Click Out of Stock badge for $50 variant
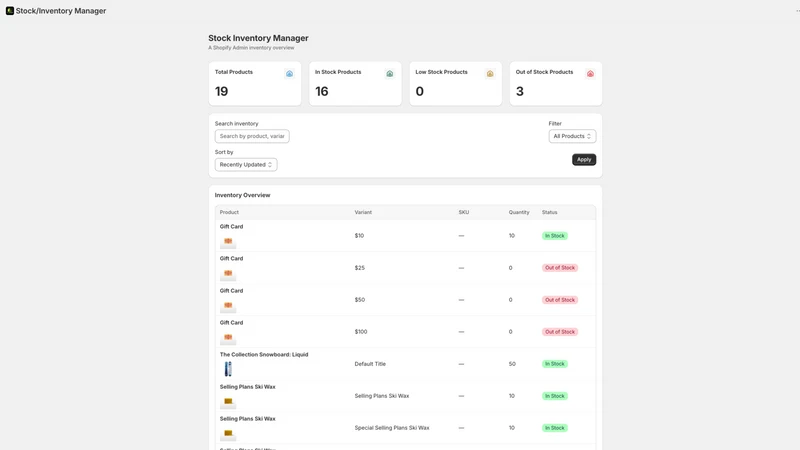The image size is (800, 450). 560,300
